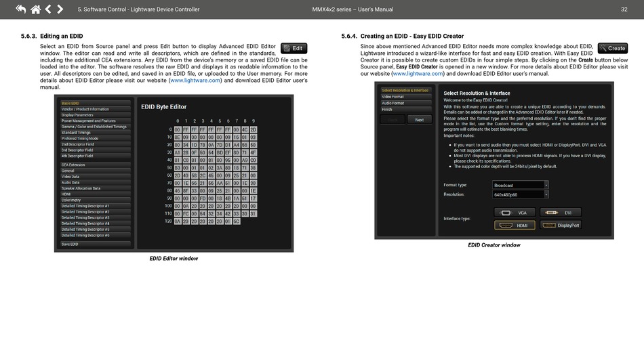The height and width of the screenshot is (361, 644).
Task: Go to the previous page chevron
Action: pyautogui.click(x=48, y=9)
